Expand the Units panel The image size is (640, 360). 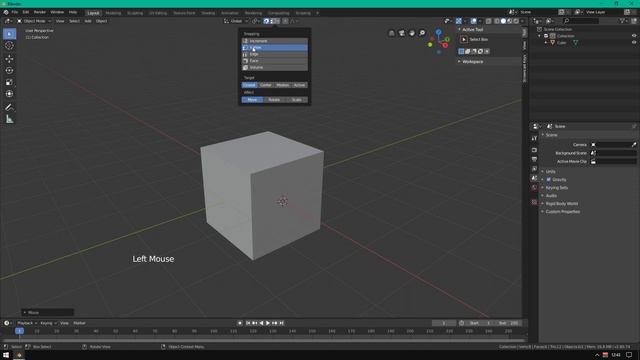click(550, 171)
